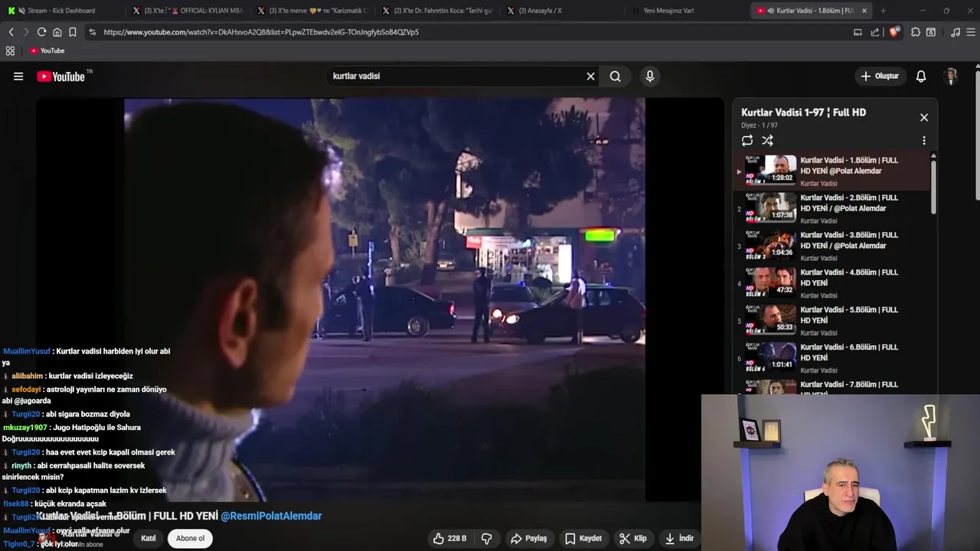Switch to Yeni Mesajınız Var! tab

687,11
